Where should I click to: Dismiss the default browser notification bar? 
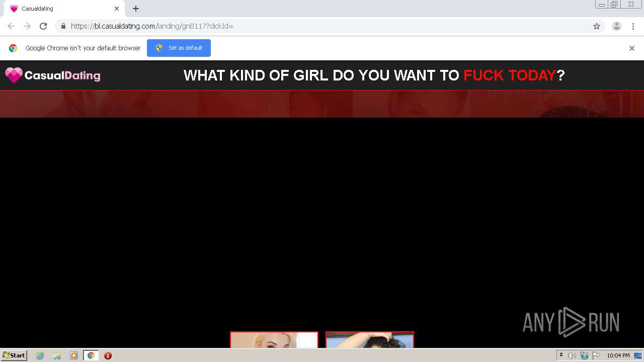pos(632,48)
